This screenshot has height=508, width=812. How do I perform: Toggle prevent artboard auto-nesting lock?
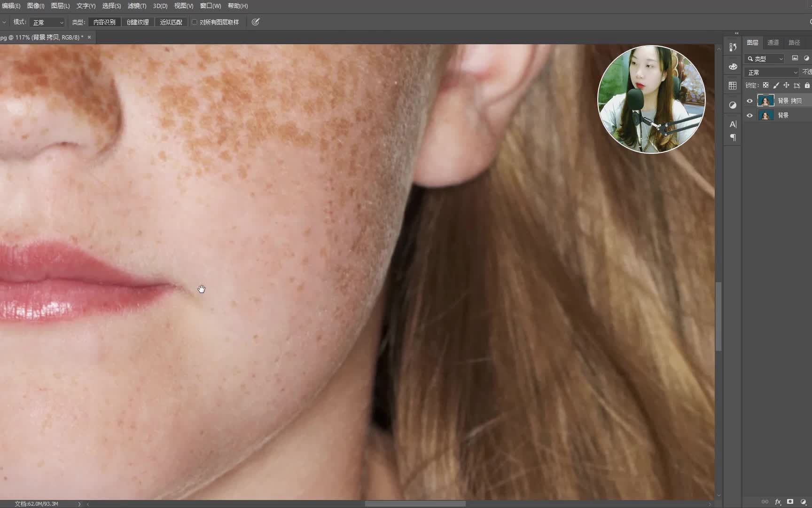point(797,85)
